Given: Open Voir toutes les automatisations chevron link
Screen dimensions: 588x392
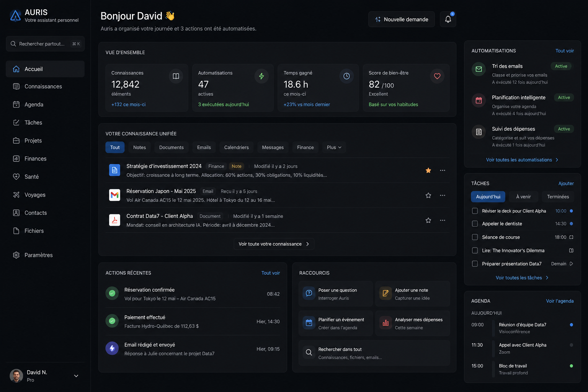Looking at the screenshot, I should click(x=522, y=160).
